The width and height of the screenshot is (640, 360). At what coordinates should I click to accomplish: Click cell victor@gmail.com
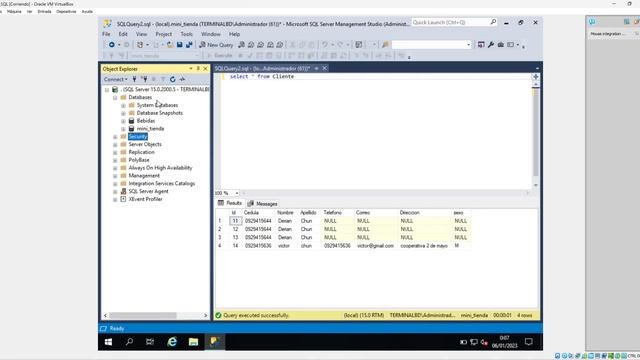coord(376,246)
